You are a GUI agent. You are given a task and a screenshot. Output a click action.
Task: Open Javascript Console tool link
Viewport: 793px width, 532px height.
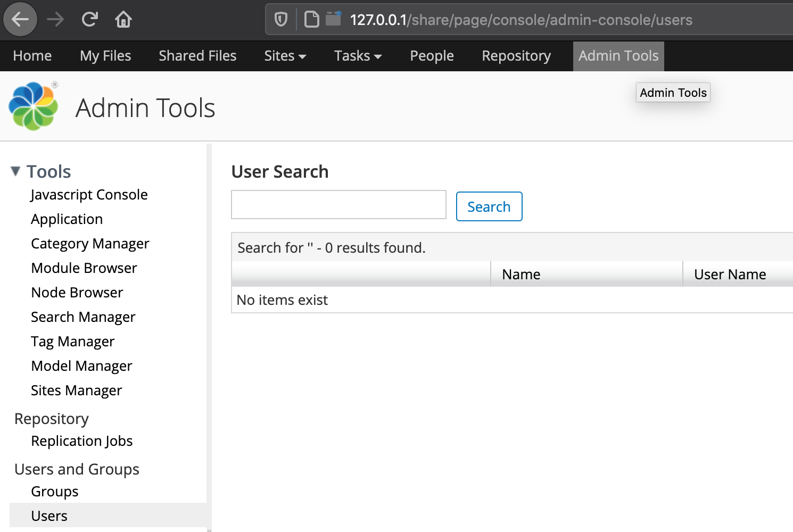click(x=89, y=195)
